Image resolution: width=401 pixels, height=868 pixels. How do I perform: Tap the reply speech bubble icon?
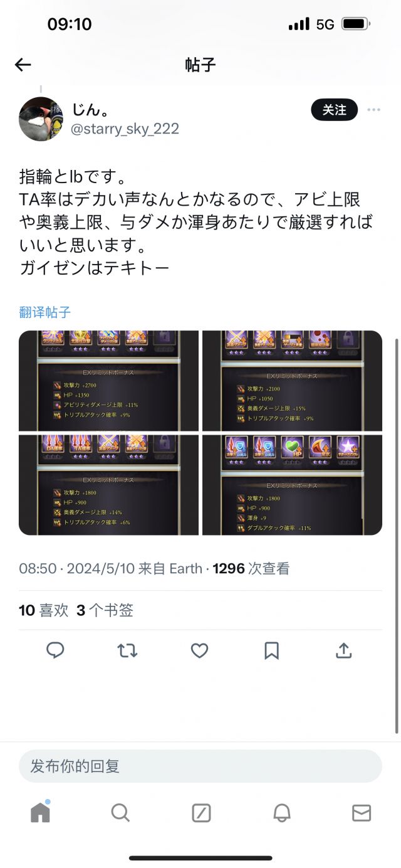pyautogui.click(x=56, y=651)
